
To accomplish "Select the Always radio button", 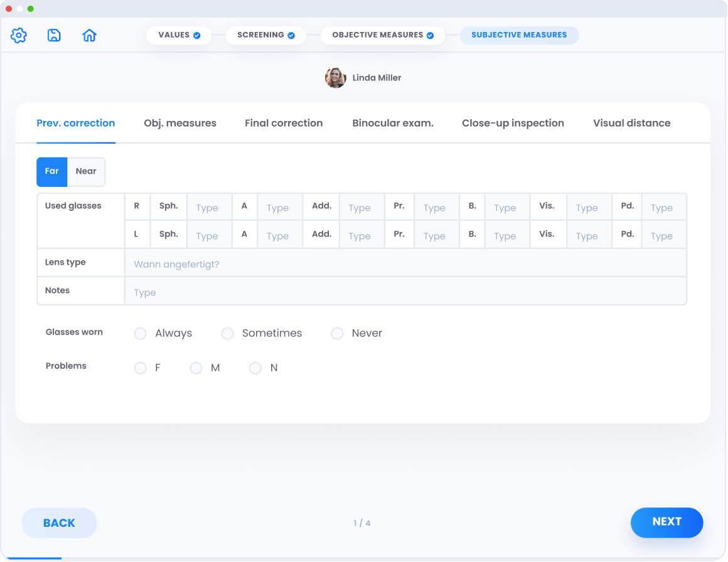I will 141,334.
